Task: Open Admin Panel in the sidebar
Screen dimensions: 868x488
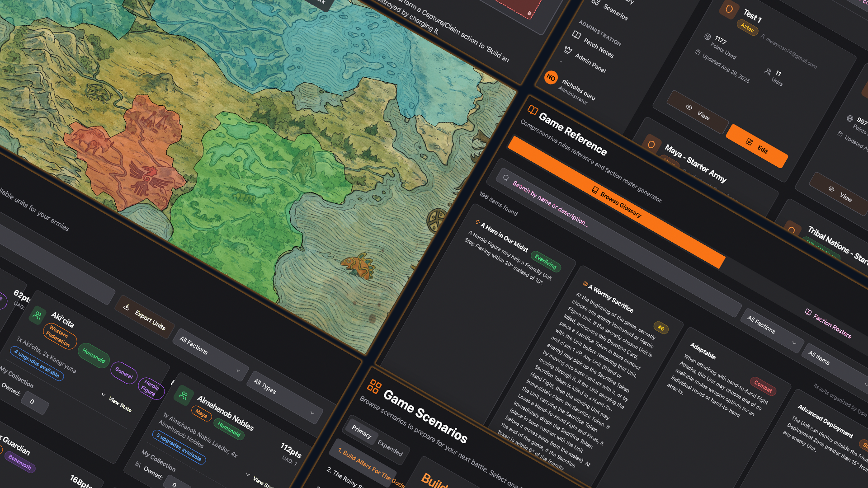Action: (585, 59)
